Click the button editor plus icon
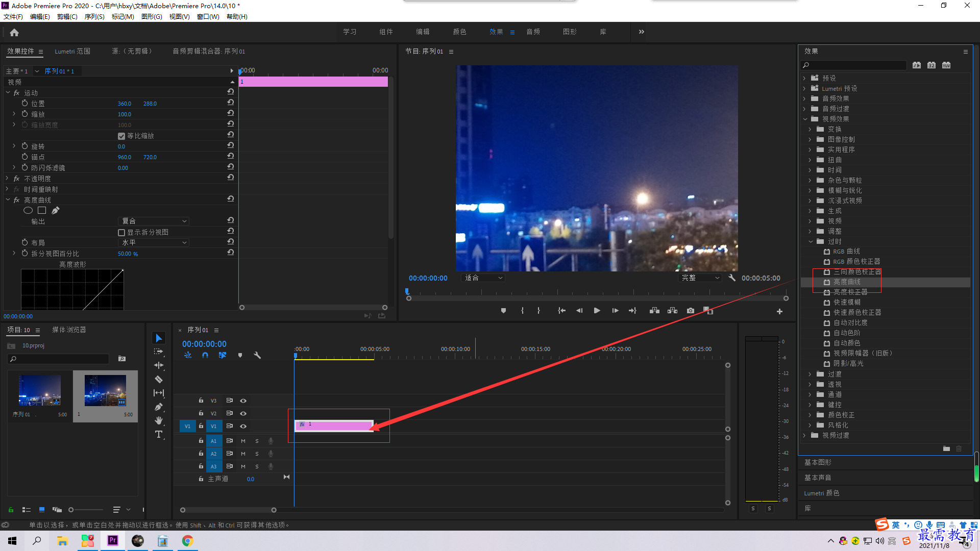This screenshot has width=980, height=551. click(779, 311)
